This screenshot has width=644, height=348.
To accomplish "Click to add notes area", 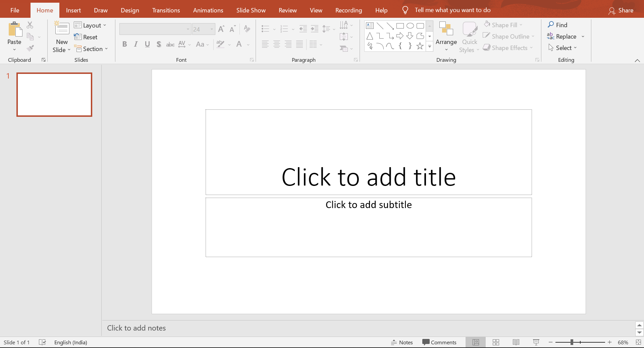I will pos(368,328).
